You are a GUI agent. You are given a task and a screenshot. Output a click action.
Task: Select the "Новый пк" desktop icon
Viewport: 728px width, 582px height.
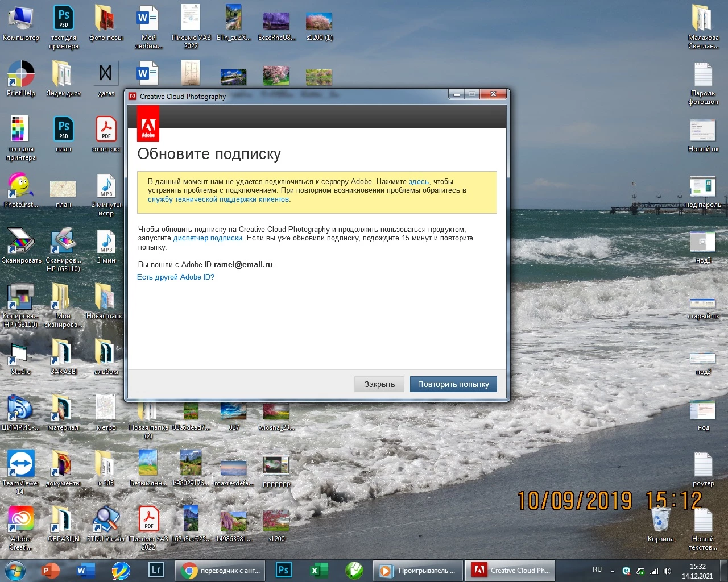pos(704,135)
